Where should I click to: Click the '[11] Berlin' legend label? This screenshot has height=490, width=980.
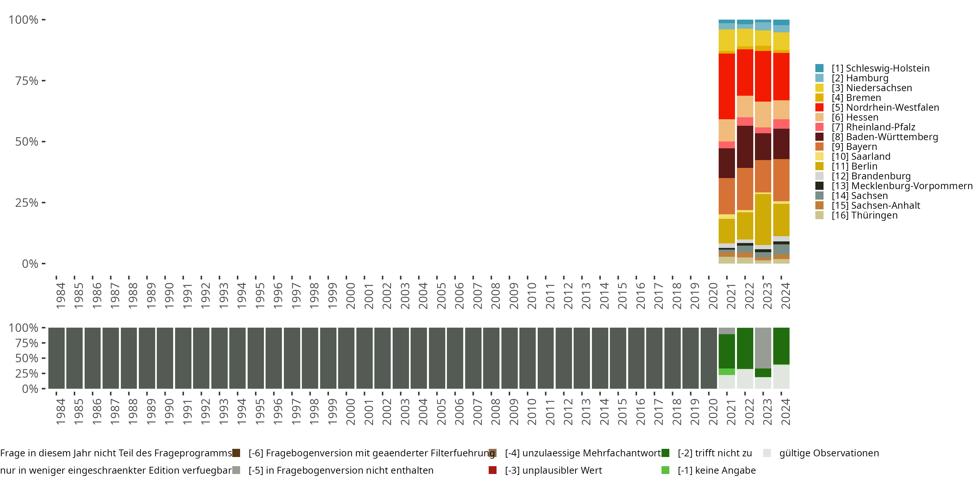point(854,166)
